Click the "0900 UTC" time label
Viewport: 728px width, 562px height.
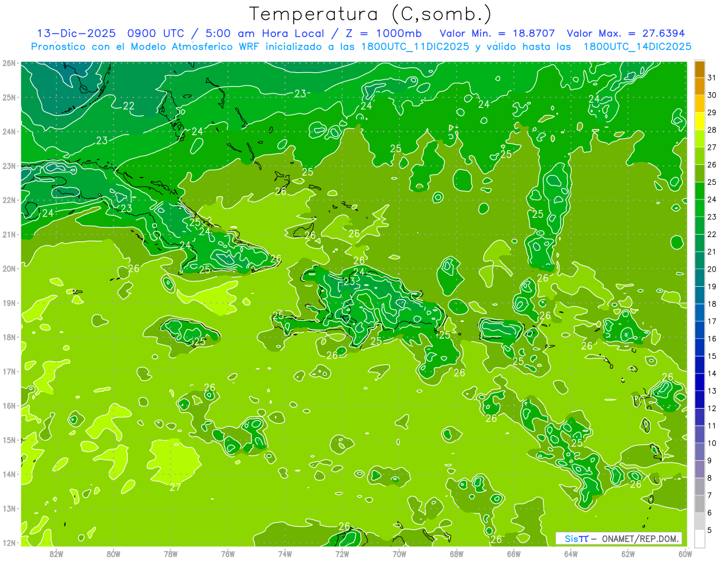pos(157,33)
